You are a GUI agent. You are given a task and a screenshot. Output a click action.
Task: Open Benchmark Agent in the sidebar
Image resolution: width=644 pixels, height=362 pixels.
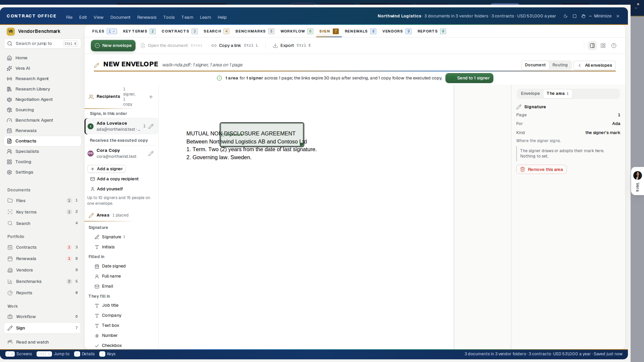coord(43,120)
